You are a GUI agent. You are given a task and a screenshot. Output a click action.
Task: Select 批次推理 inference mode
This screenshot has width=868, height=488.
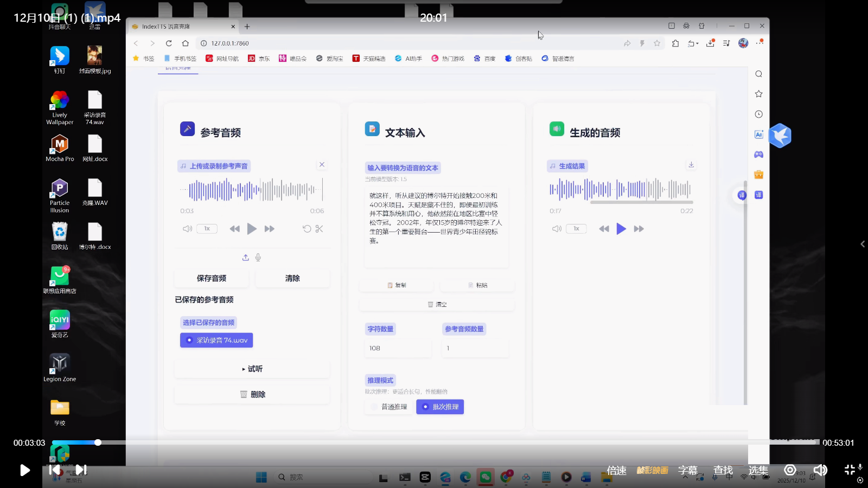440,407
